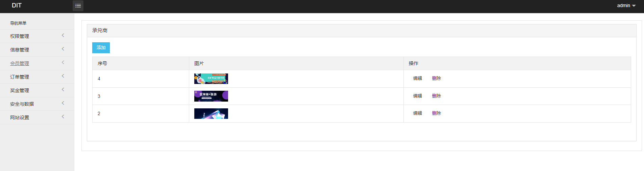Image resolution: width=644 pixels, height=171 pixels.
Task: Click the DIT brand logo
Action: (17, 5)
